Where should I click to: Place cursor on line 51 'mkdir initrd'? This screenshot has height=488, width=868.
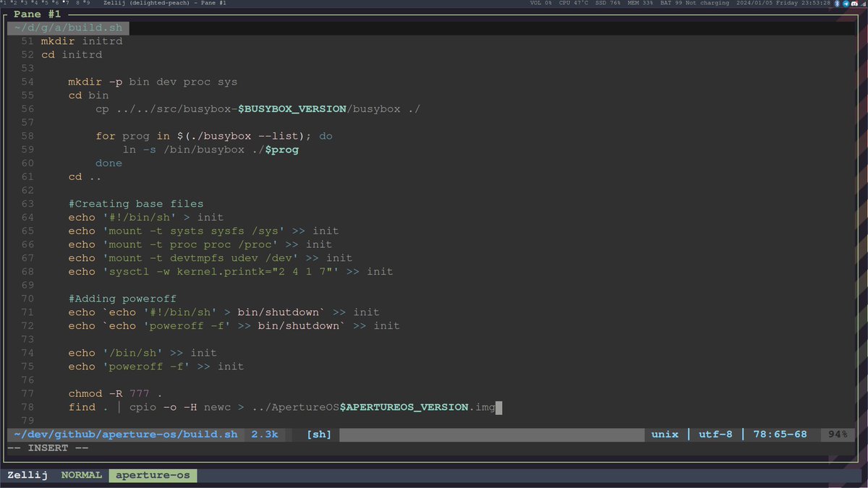(81, 41)
